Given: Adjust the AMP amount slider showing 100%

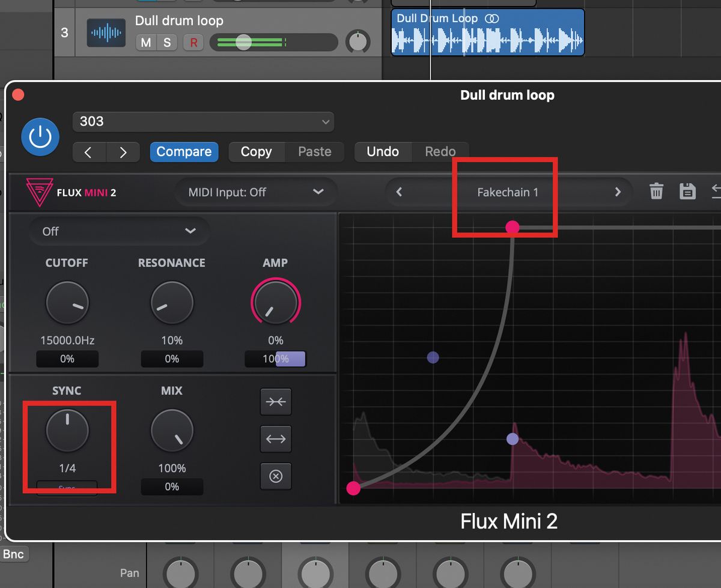Looking at the screenshot, I should coord(276,359).
